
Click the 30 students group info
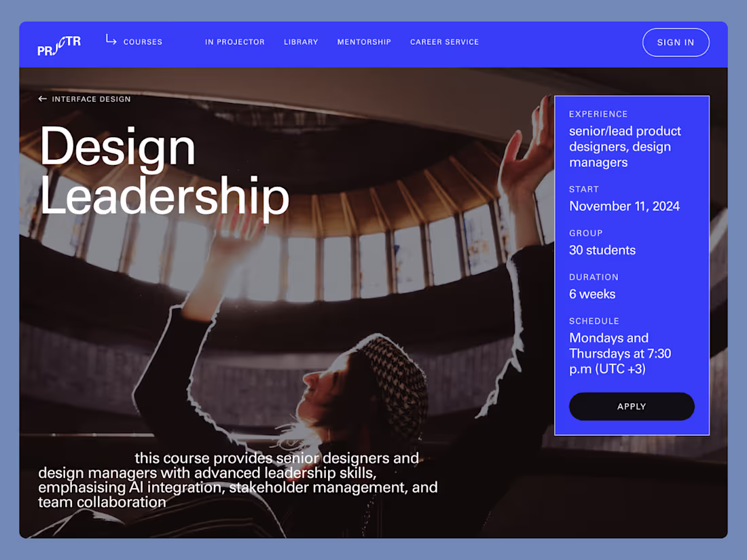tap(602, 250)
